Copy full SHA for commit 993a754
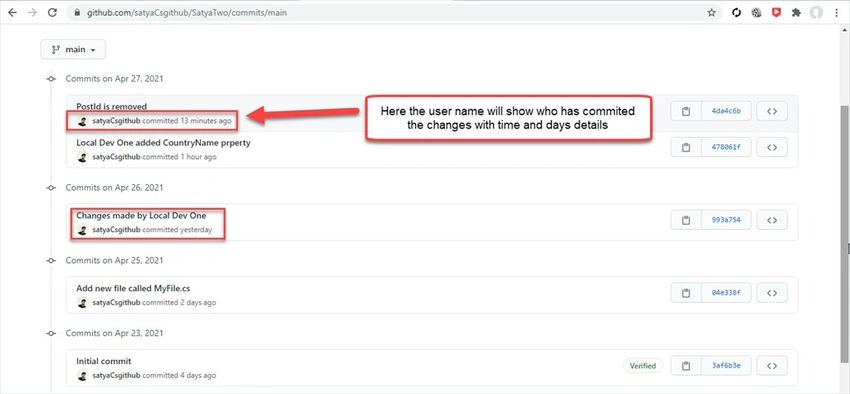This screenshot has width=850, height=394. [x=686, y=220]
